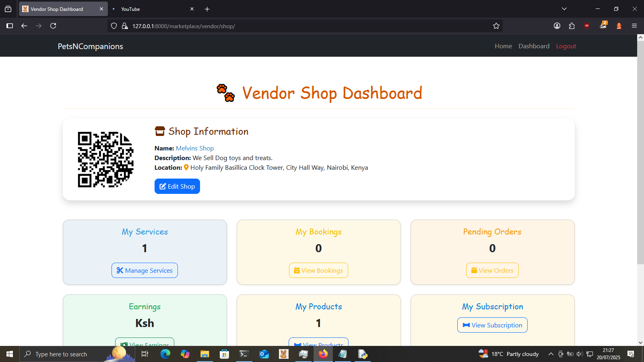Click the site connection info icon
Image resolution: width=644 pixels, height=362 pixels.
[125, 26]
